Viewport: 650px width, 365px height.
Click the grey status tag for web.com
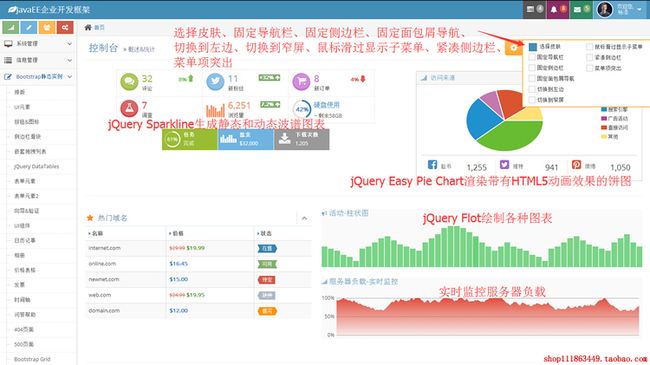pos(267,295)
